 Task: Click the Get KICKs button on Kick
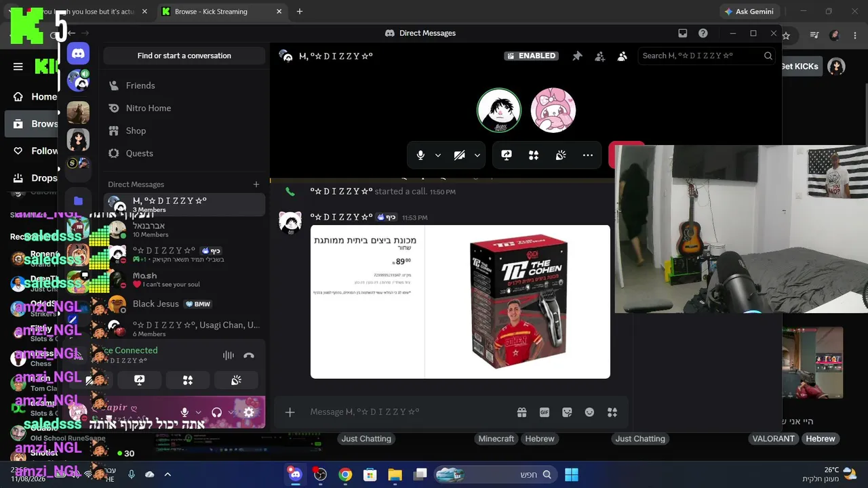[x=801, y=66]
